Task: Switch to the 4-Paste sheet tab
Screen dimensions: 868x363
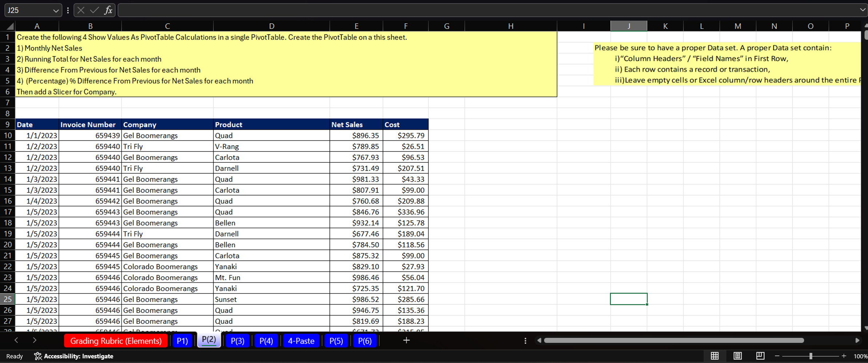Action: click(301, 340)
